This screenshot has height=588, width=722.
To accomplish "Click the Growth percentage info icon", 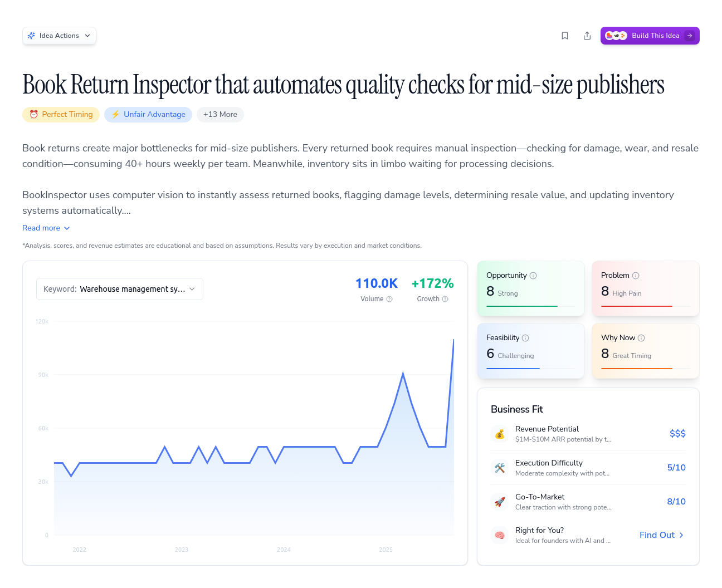I will [445, 299].
